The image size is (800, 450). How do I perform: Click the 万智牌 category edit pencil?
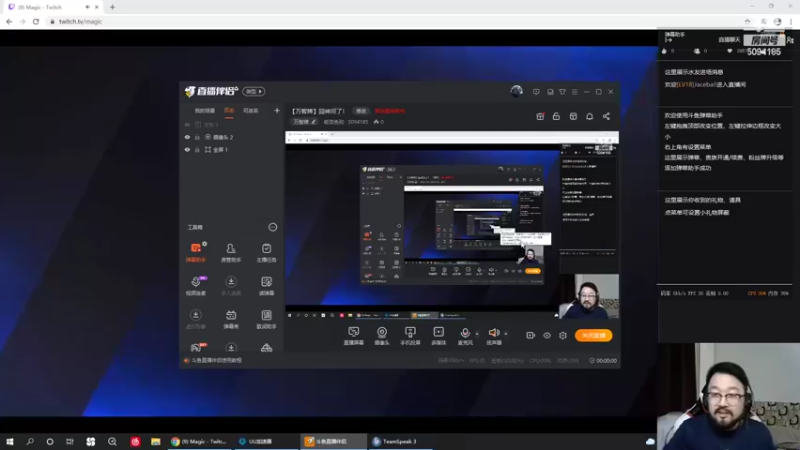314,122
